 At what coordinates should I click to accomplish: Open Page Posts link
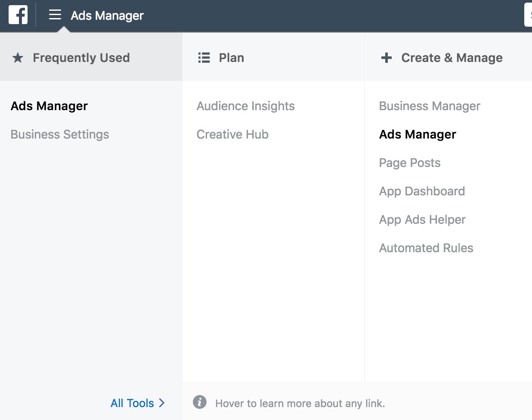coord(410,163)
